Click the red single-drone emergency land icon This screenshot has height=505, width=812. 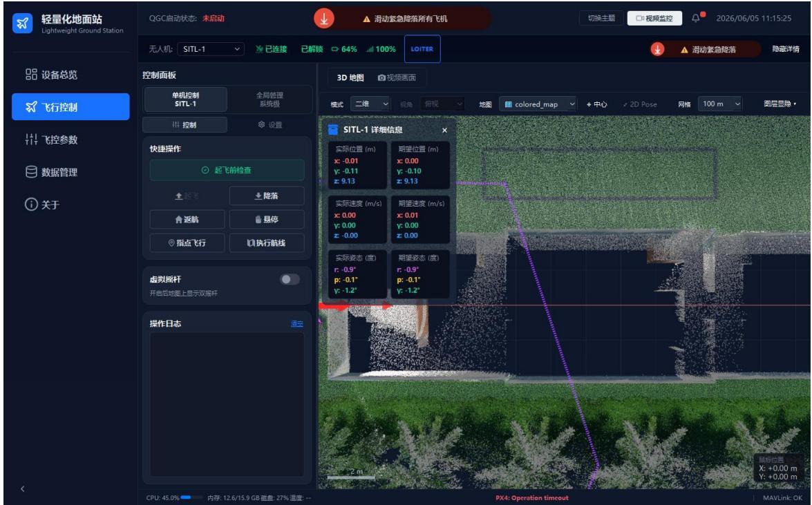[658, 49]
